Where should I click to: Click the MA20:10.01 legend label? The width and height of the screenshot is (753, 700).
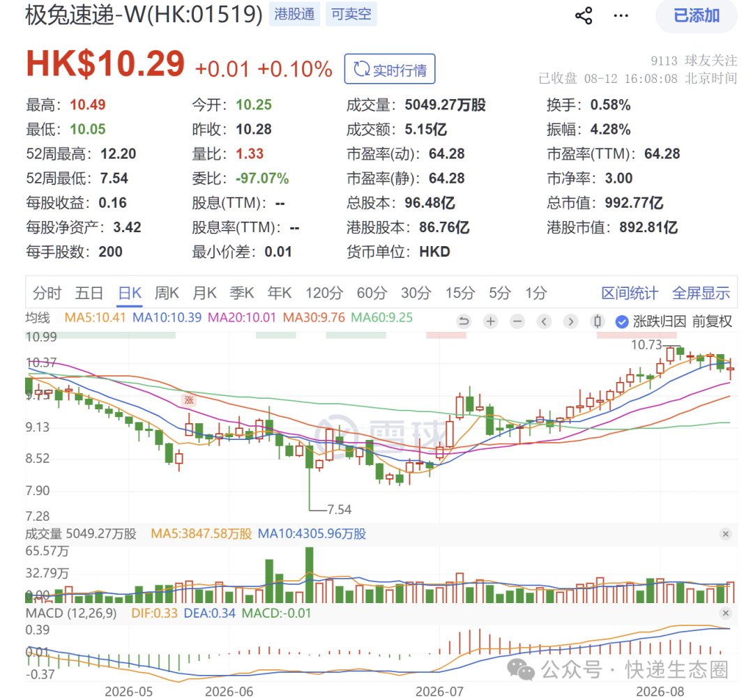click(x=242, y=318)
